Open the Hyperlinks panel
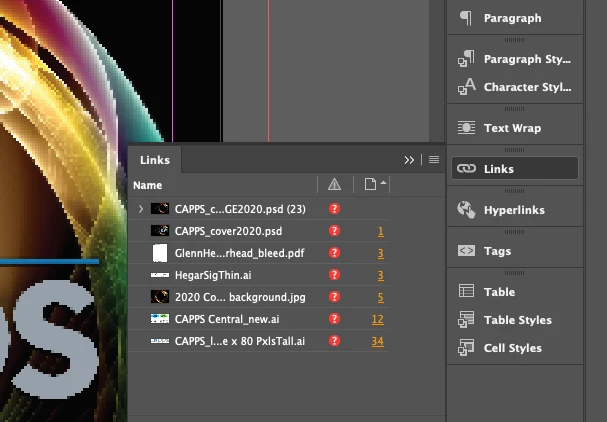Image resolution: width=607 pixels, height=422 pixels. [515, 210]
